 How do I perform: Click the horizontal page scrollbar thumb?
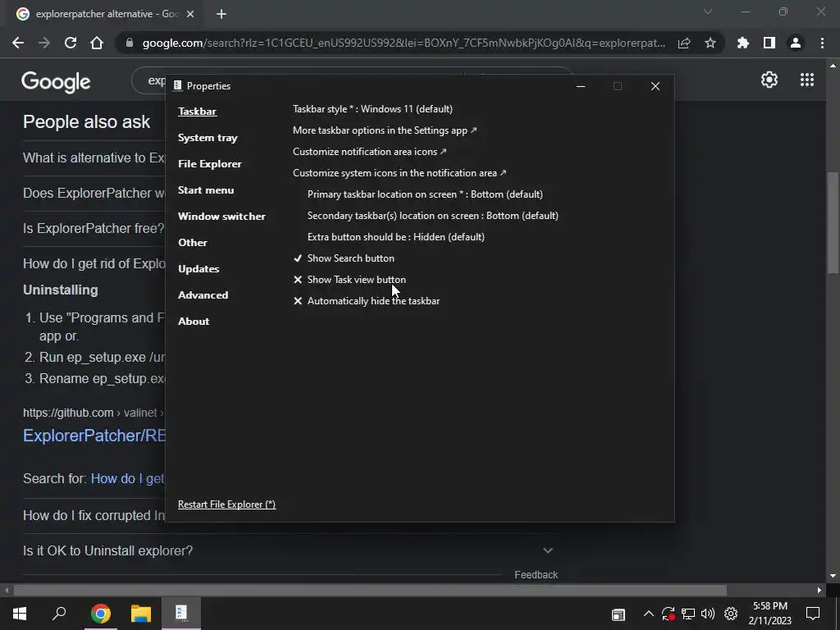[x=370, y=591]
